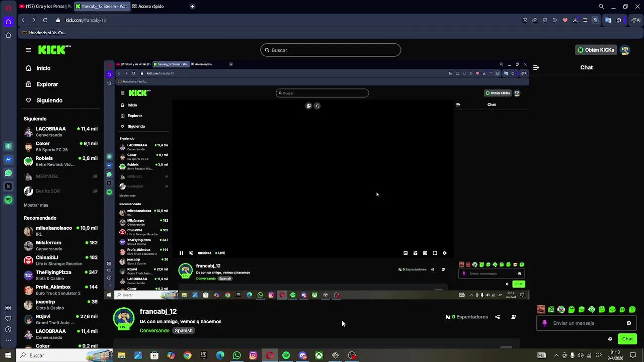This screenshot has height=362, width=644.
Task: Open Opera easy setup menu icon
Action: click(x=585, y=20)
